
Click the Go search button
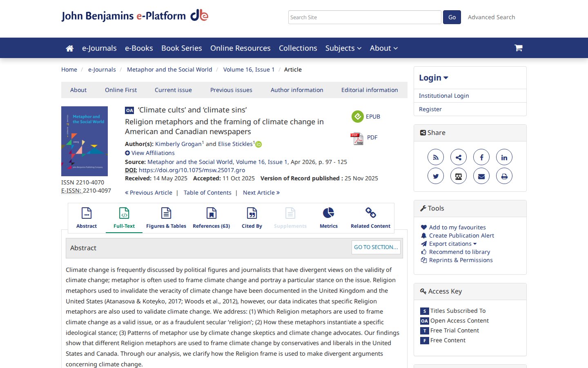[x=452, y=17]
